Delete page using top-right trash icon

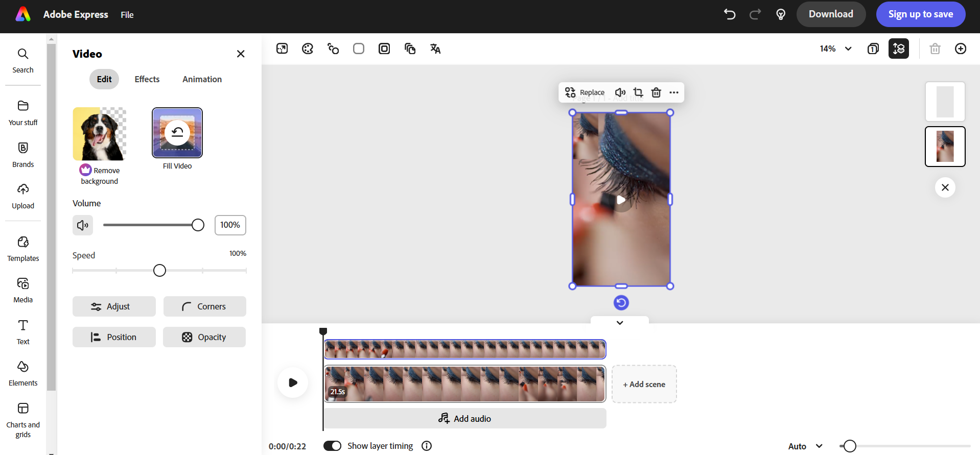[935, 49]
